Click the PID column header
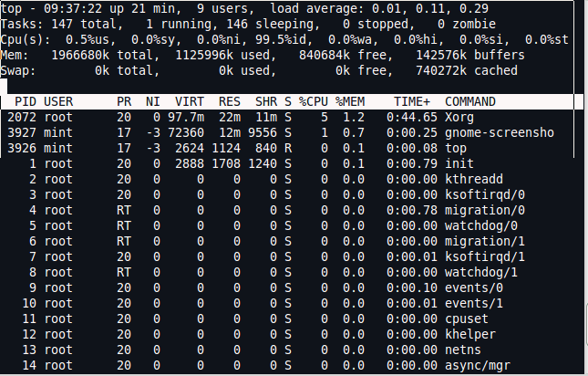The height and width of the screenshot is (376, 588). pyautogui.click(x=25, y=101)
